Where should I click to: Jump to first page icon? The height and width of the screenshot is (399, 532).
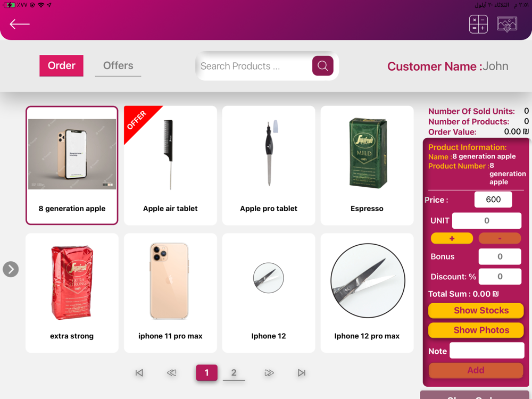point(139,373)
